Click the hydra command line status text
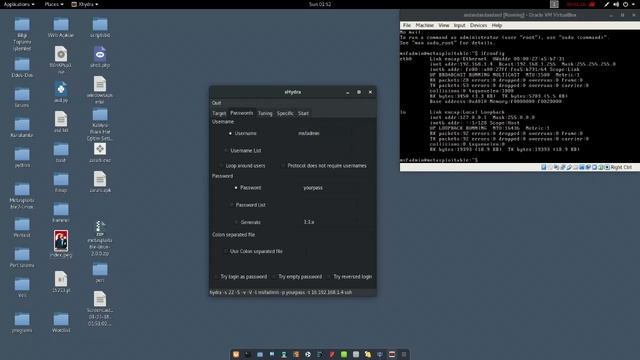Screen dimensions: 640x360 point(281,292)
